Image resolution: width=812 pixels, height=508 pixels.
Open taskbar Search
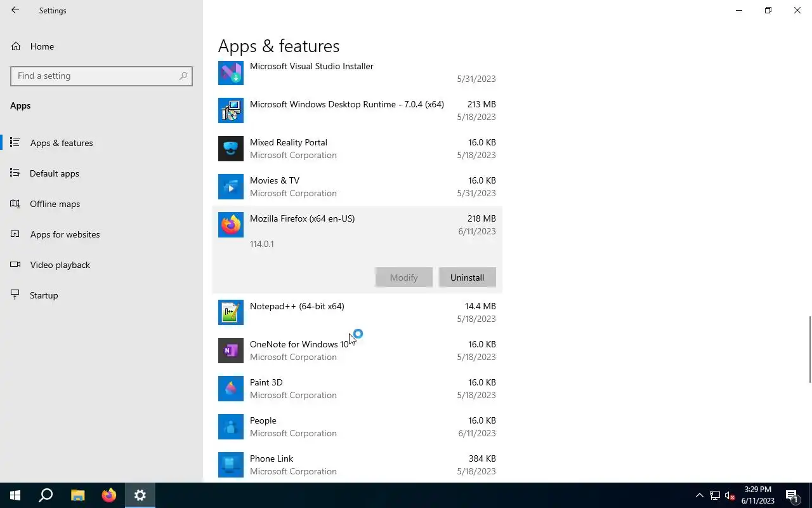tap(46, 495)
